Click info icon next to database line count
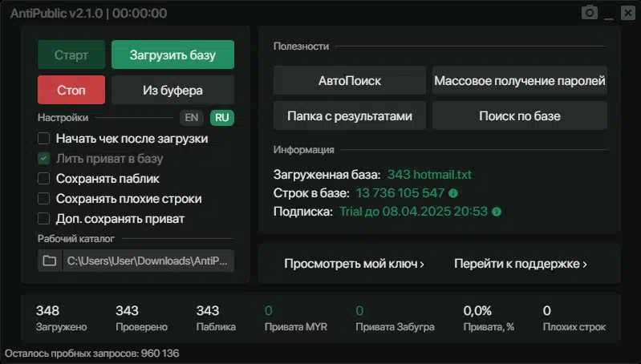Viewport: 641px width, 364px height. coord(453,193)
